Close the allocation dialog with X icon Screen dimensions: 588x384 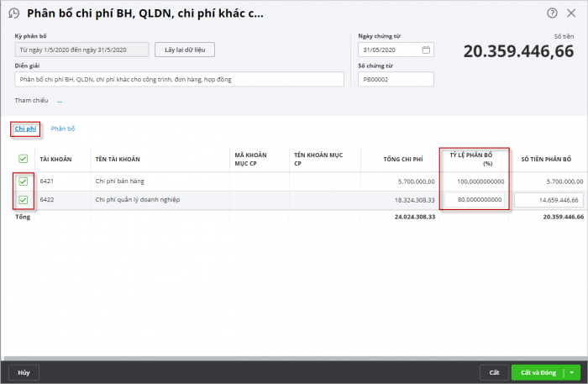[573, 13]
